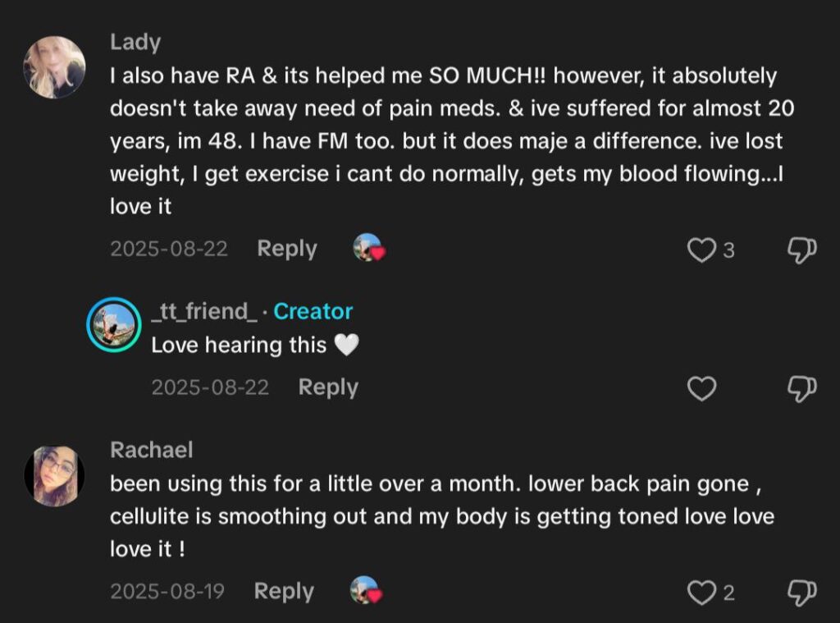The image size is (840, 623).
Task: Reply to Rachael's comment
Action: pyautogui.click(x=284, y=591)
